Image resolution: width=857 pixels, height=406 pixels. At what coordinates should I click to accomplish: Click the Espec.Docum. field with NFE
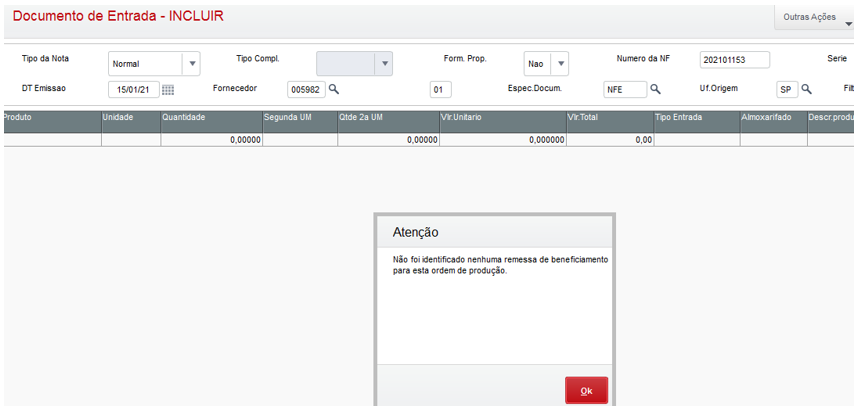625,89
